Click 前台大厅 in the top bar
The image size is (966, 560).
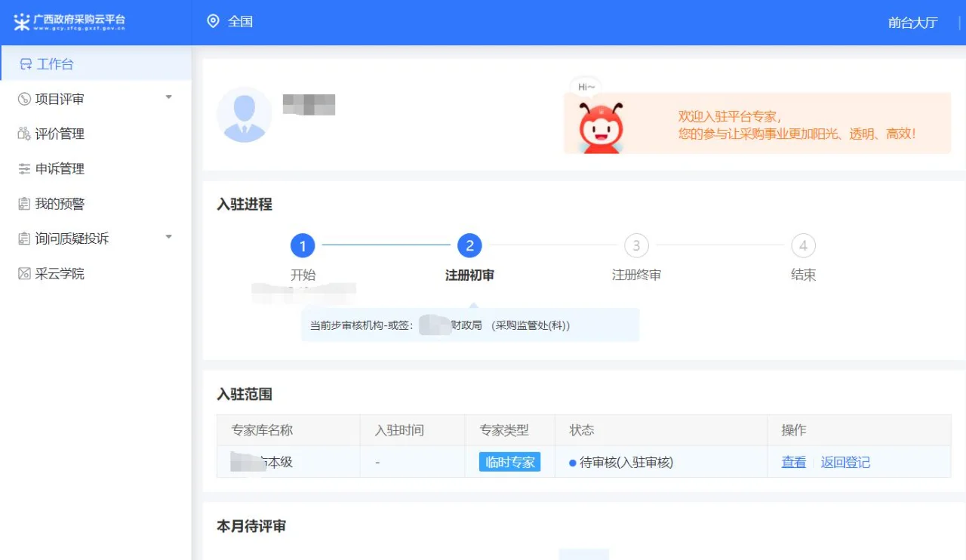912,23
